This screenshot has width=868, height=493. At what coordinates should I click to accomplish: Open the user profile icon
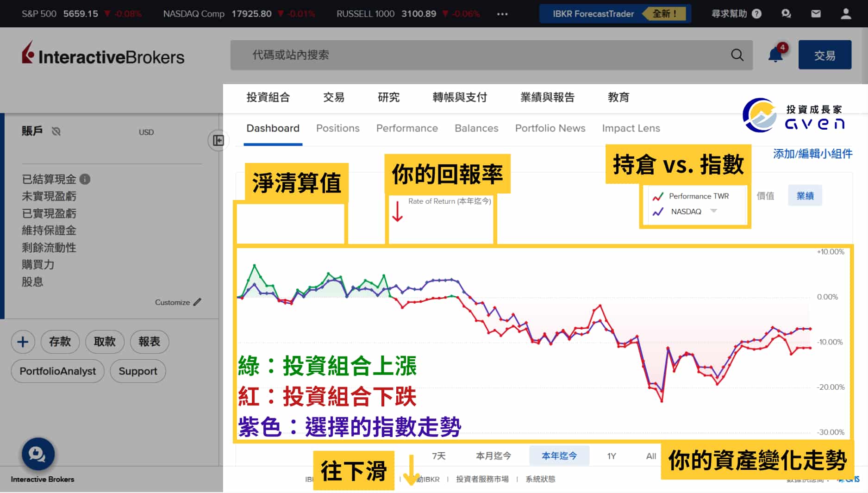(846, 13)
